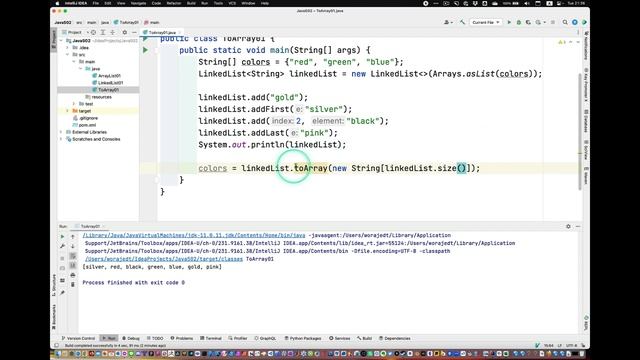Open Current File run configuration dropdown

tap(486, 22)
